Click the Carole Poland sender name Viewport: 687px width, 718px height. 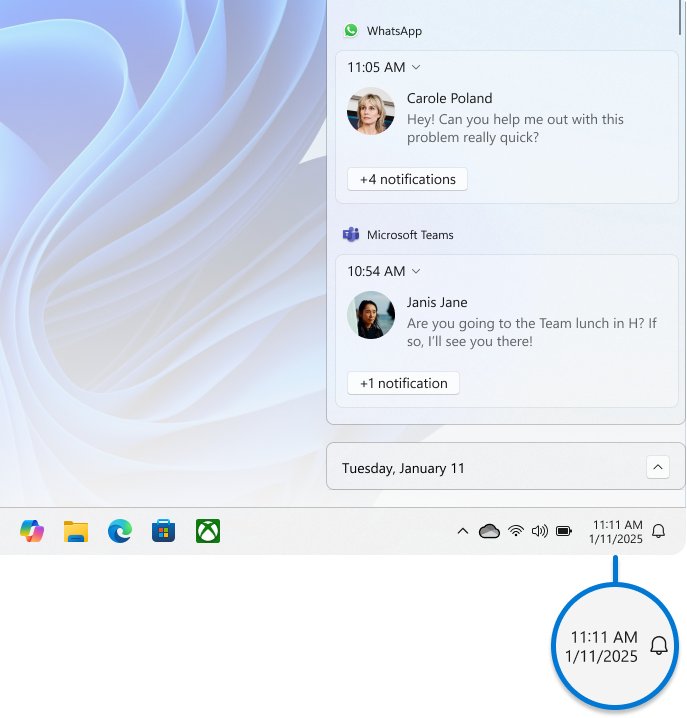(x=449, y=98)
